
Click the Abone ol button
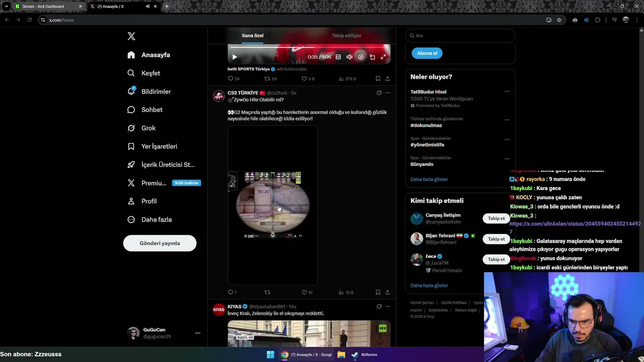tap(427, 53)
